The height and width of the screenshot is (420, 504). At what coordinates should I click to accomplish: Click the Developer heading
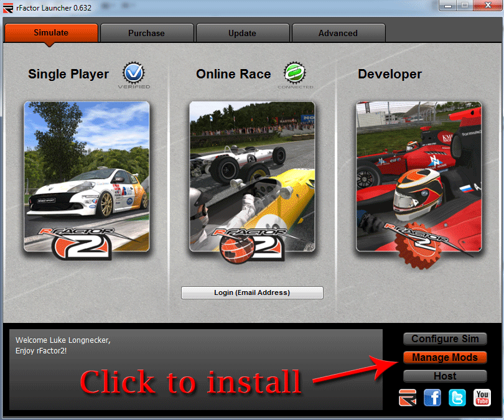390,74
